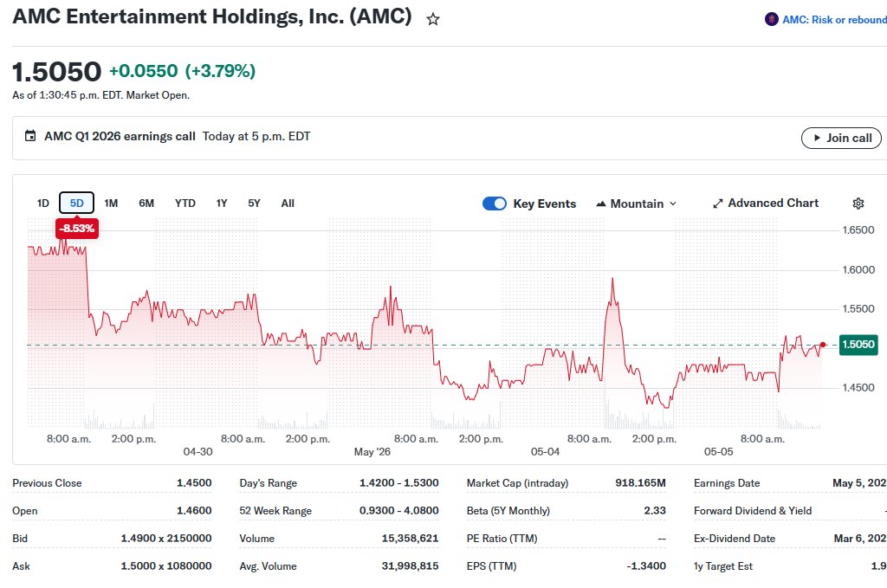Click the Forward Dividend & Yield label
Image resolution: width=887 pixels, height=588 pixels.
tap(753, 511)
